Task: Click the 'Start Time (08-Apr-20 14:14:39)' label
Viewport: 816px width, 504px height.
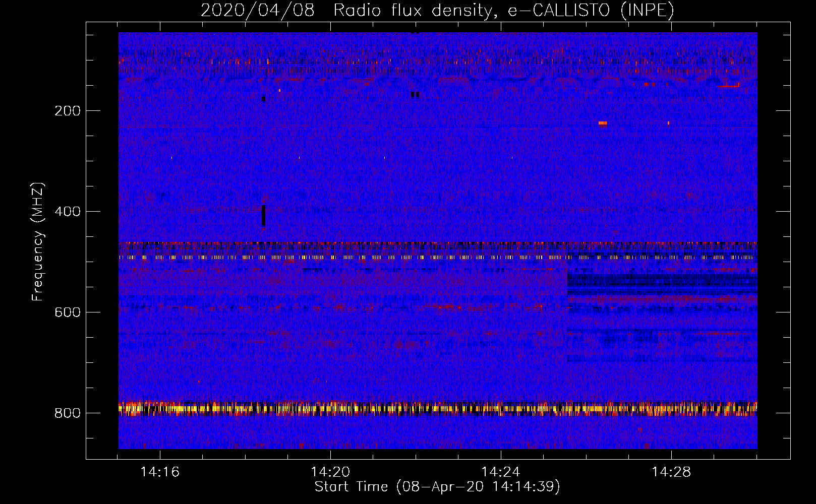Action: tap(437, 487)
